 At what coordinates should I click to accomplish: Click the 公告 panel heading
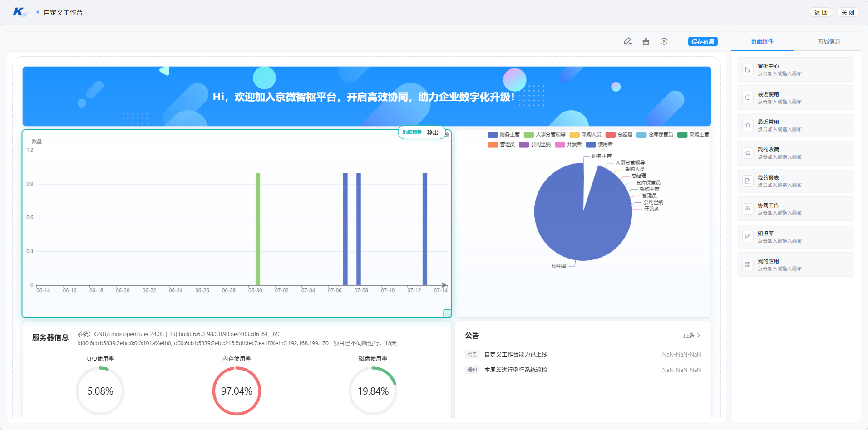pyautogui.click(x=472, y=336)
